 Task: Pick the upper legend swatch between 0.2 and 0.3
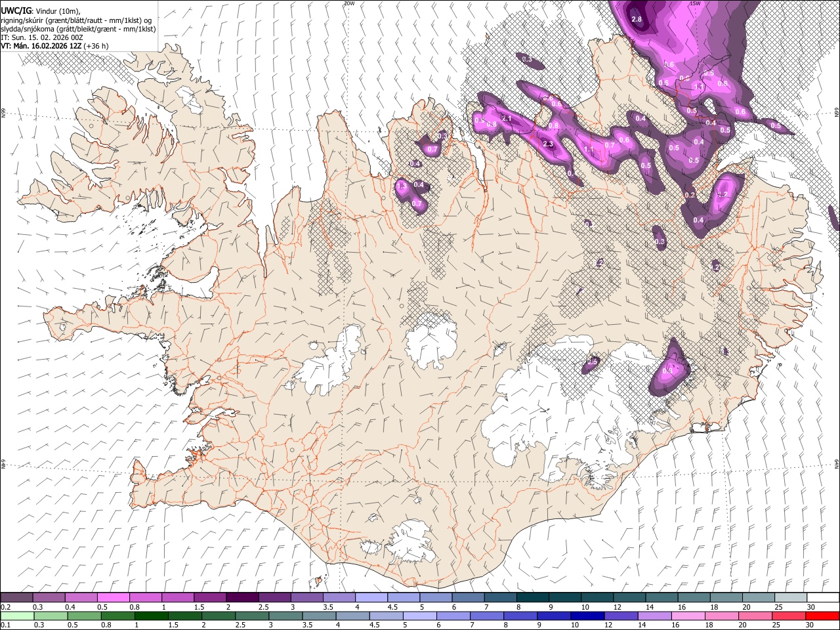16,597
